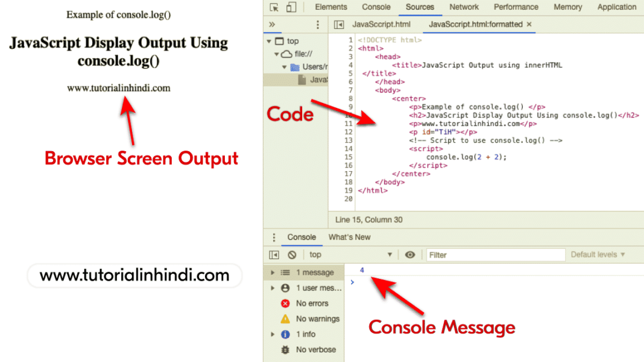The image size is (644, 362).
Task: Select the No warnings filter entry
Action: tap(317, 319)
